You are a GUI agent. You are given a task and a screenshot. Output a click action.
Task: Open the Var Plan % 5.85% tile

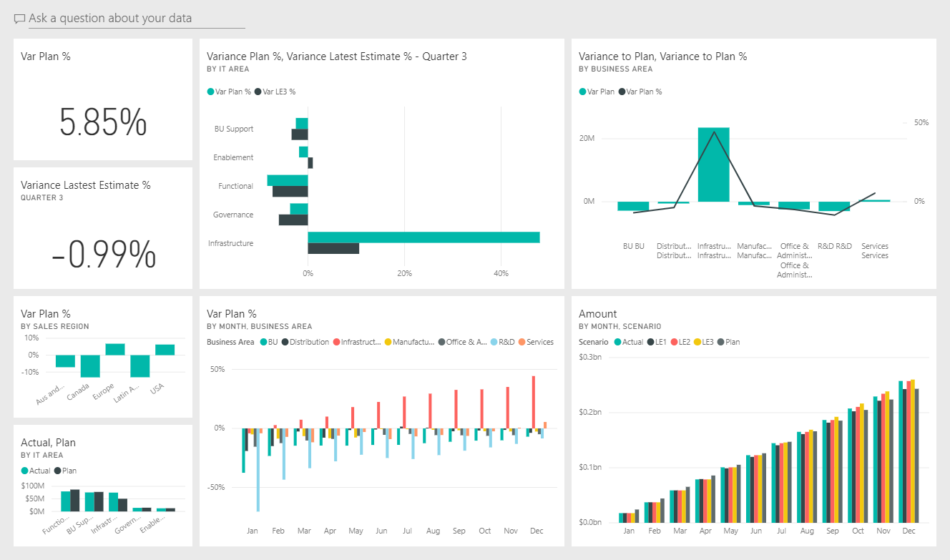click(x=102, y=100)
